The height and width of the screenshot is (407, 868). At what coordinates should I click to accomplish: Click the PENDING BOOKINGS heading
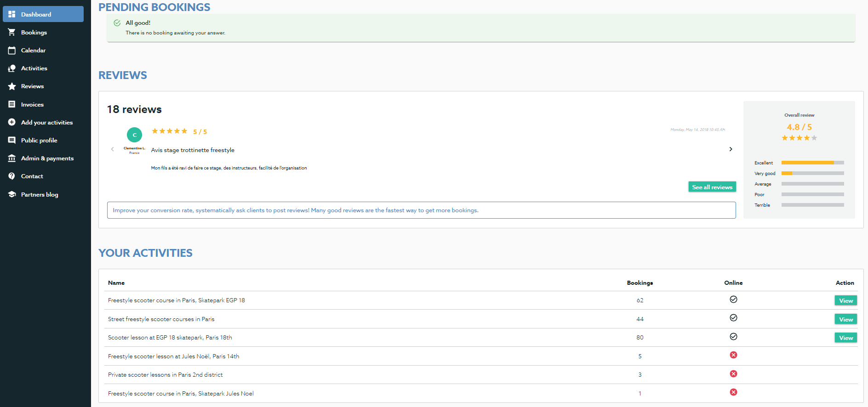pyautogui.click(x=154, y=7)
